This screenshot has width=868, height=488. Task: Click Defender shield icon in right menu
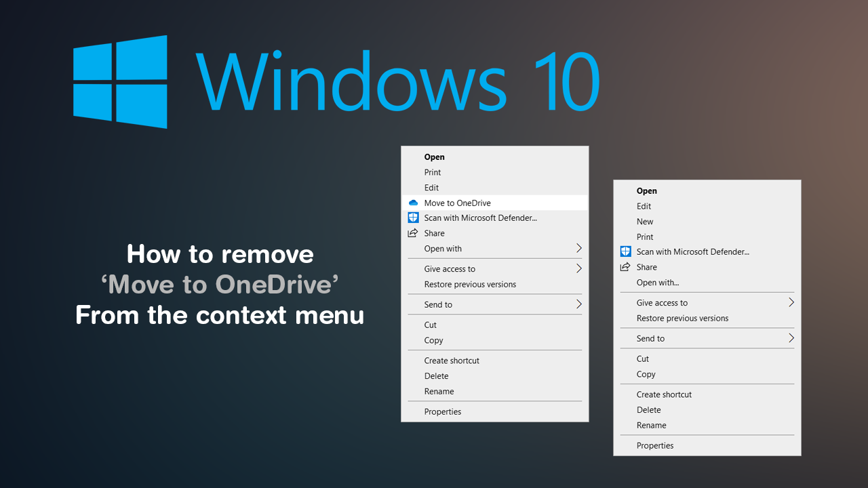[x=625, y=251]
